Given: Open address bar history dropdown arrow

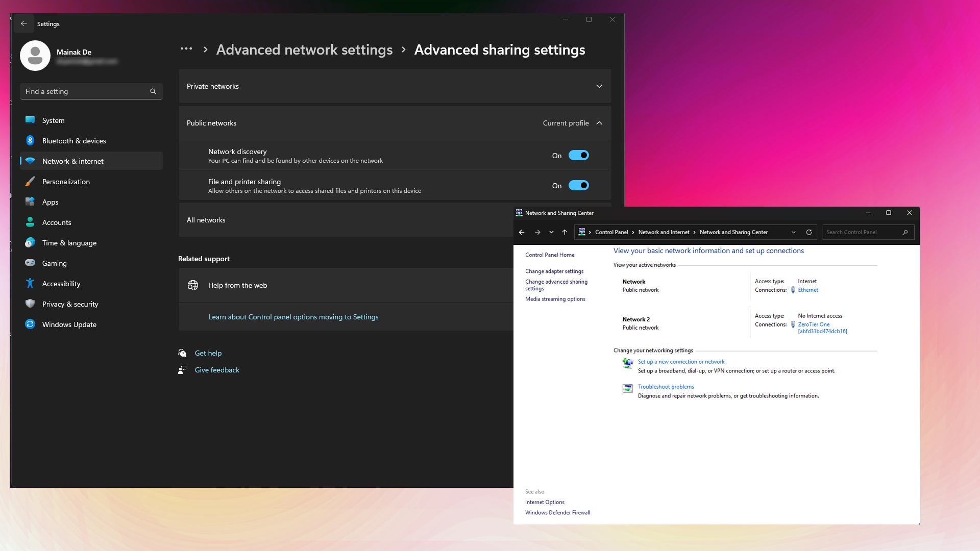Looking at the screenshot, I should click(794, 232).
